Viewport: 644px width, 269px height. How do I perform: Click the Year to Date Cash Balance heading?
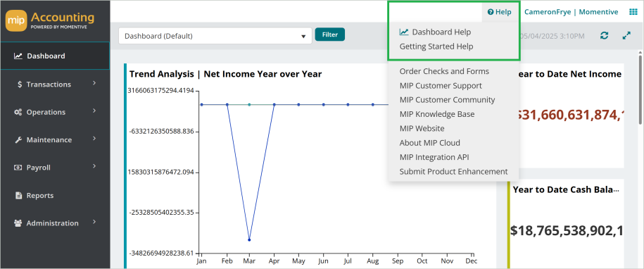pyautogui.click(x=566, y=189)
